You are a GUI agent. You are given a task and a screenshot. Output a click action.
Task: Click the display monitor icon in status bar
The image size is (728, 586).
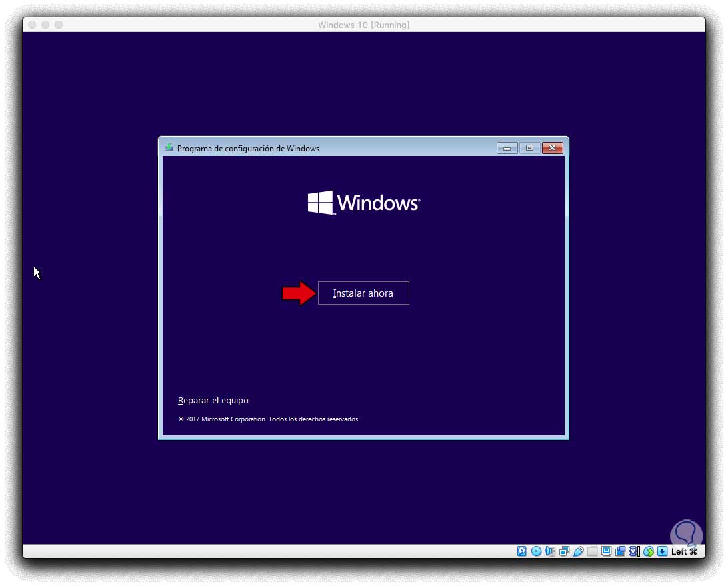coord(606,551)
